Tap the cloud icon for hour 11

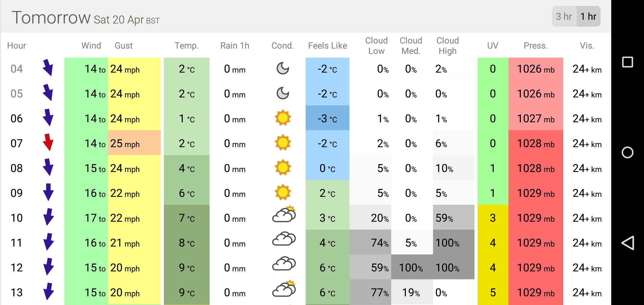click(x=284, y=239)
